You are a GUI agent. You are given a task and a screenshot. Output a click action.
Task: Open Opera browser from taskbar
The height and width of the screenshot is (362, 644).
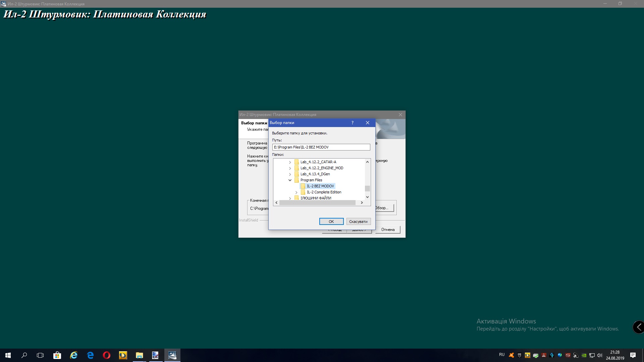point(107,355)
